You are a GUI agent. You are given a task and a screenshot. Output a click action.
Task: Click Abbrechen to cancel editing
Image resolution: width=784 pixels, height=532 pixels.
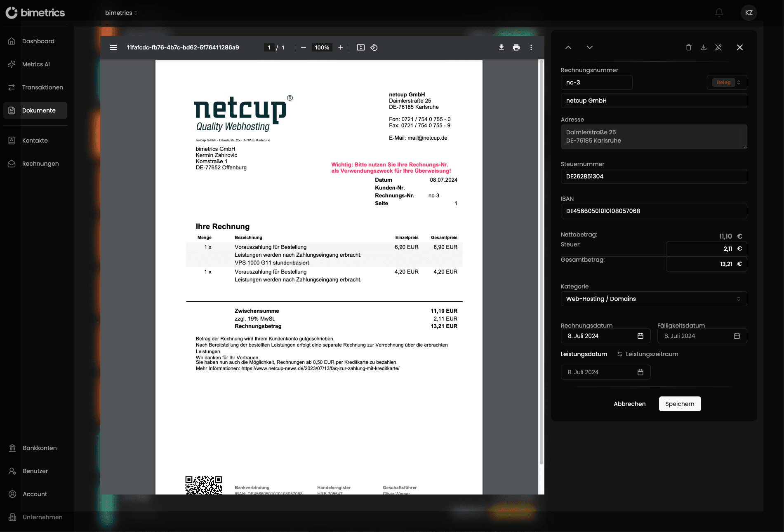(x=629, y=404)
